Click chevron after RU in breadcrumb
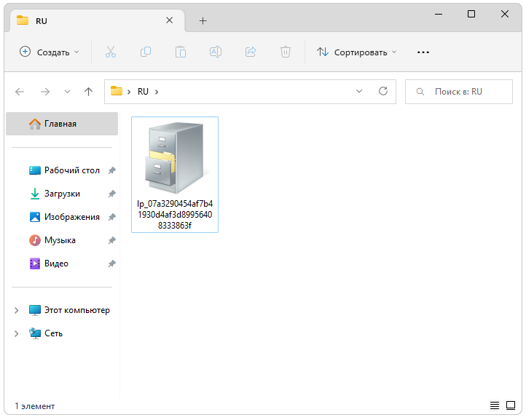 click(x=157, y=92)
